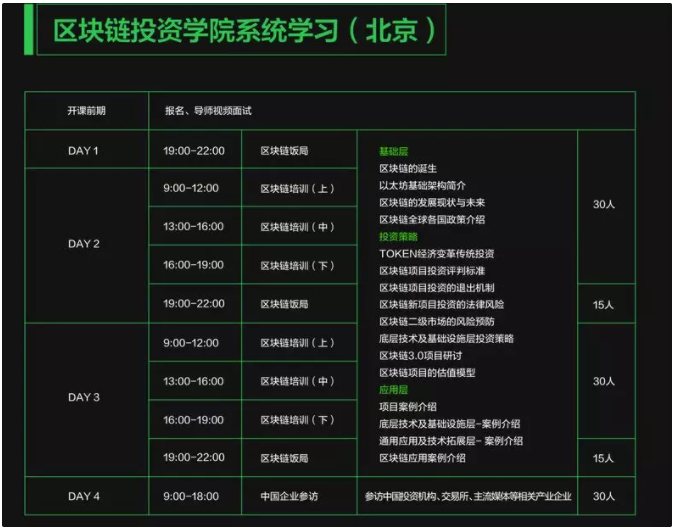Click the title 区块链投资学院系统学习（北京）
The height and width of the screenshot is (529, 673).
click(x=244, y=30)
